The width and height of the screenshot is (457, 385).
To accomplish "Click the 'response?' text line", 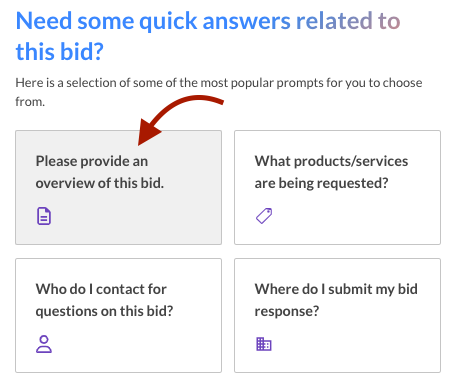I will pos(287,311).
